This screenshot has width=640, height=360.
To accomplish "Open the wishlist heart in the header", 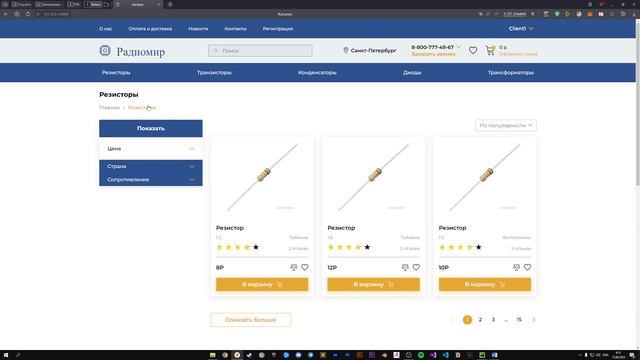I will click(x=473, y=50).
